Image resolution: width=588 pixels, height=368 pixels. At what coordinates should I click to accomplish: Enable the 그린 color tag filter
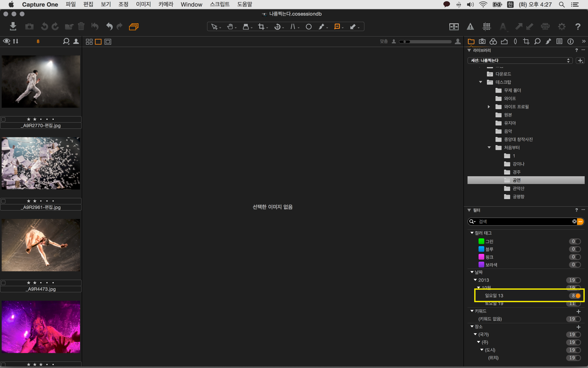[x=578, y=241]
